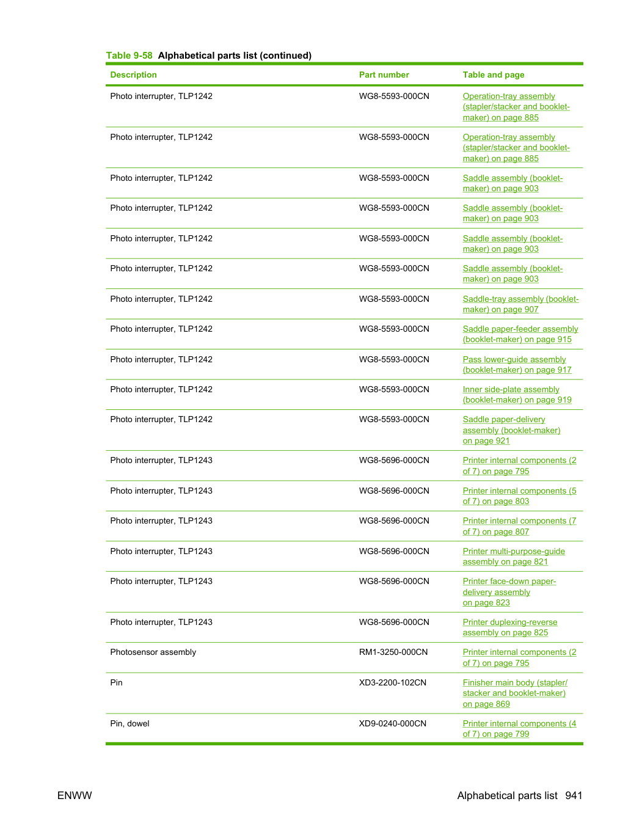
Task: Open Printer internal components (7 of 7) link
Action: [519, 526]
